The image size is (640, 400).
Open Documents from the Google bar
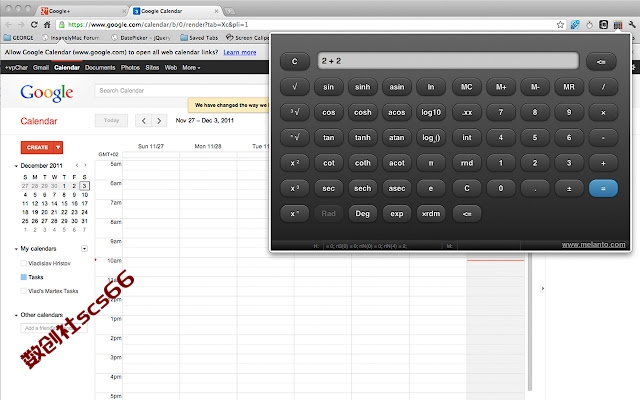(100, 68)
